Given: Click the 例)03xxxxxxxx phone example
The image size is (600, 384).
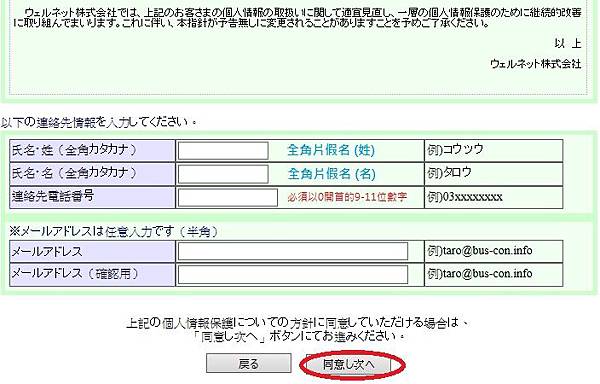Looking at the screenshot, I should click(x=465, y=197).
